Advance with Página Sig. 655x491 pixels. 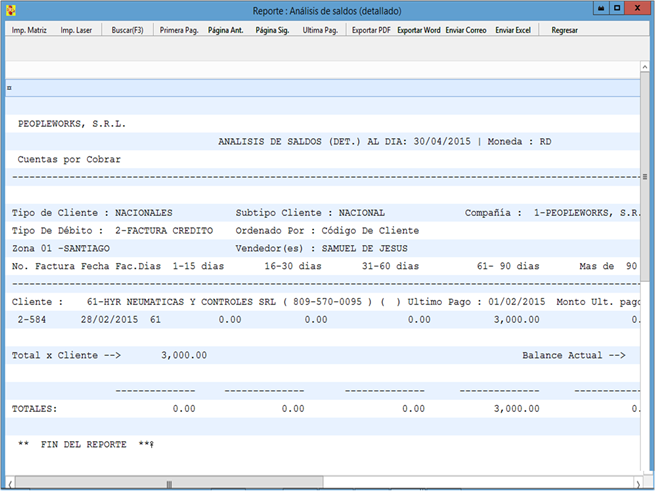click(x=272, y=31)
